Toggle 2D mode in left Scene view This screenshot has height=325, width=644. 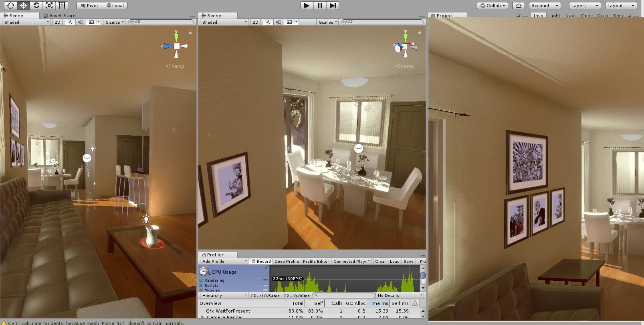57,22
